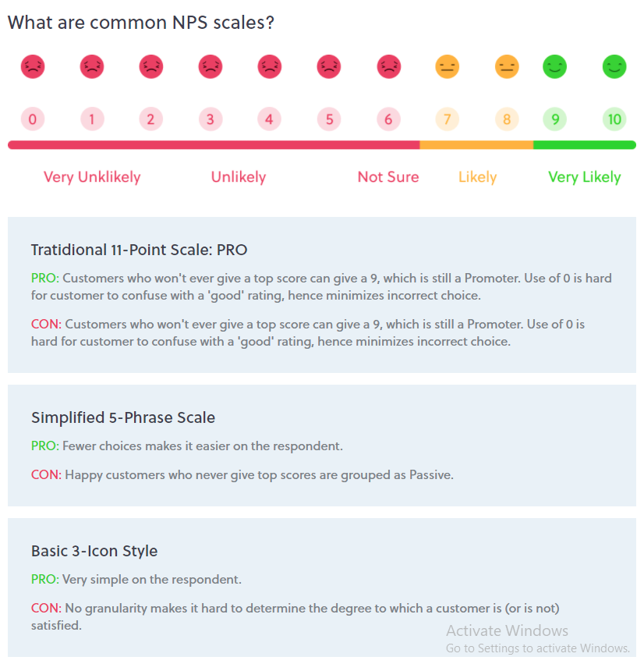The image size is (644, 664).
Task: Click the Very Unlikely label
Action: pyautogui.click(x=92, y=177)
